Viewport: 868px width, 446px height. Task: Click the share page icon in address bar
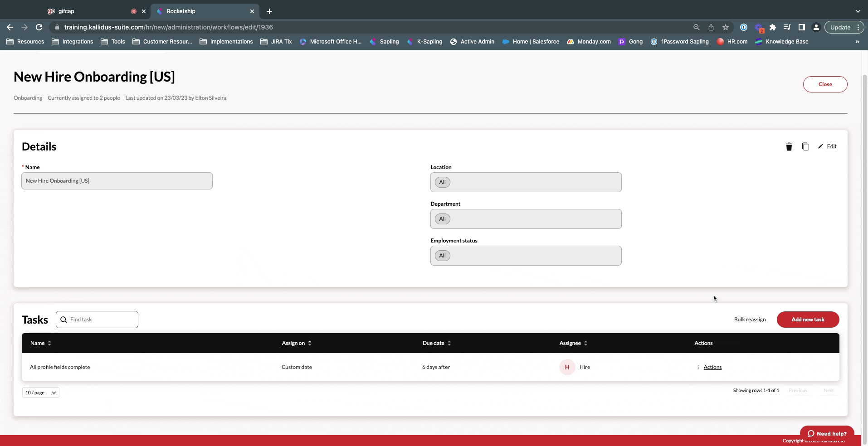[x=711, y=27]
